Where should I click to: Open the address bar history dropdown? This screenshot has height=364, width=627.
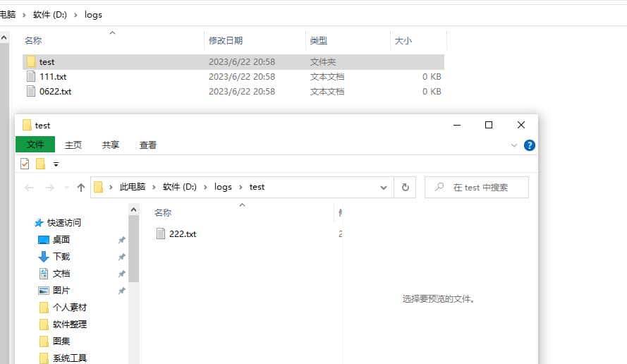384,187
